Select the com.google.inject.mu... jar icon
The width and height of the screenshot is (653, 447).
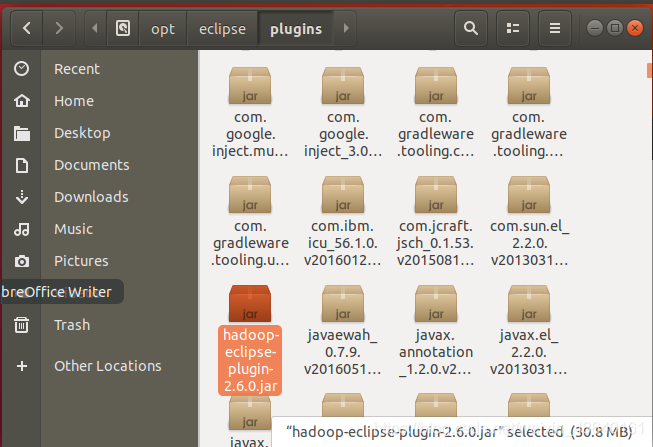250,86
